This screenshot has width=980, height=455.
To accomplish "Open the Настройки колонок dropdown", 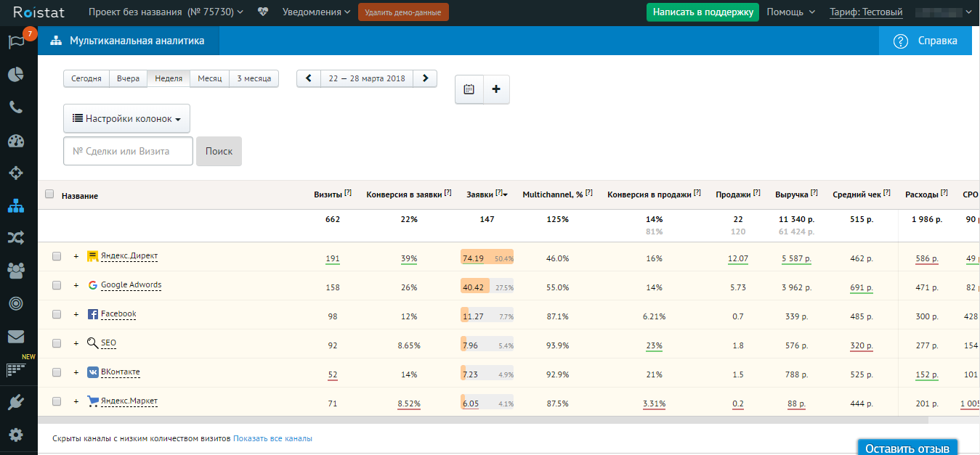I will [126, 118].
